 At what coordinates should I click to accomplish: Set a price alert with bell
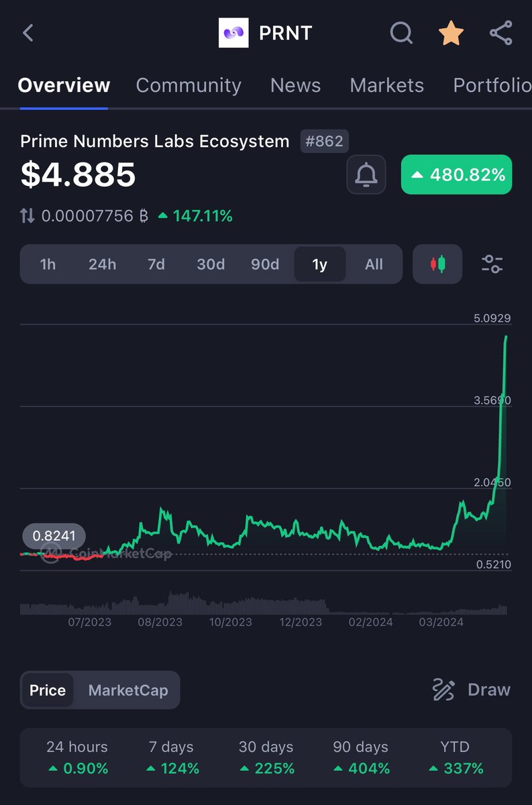point(366,175)
